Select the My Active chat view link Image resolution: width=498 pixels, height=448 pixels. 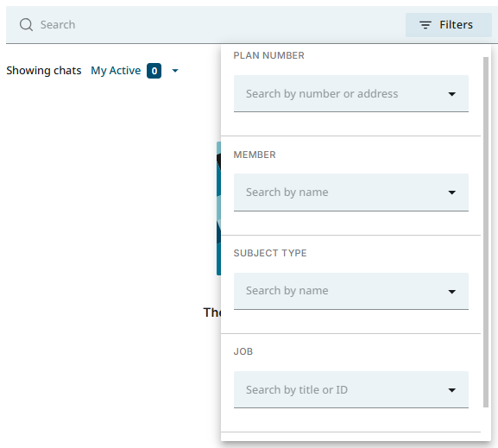(x=116, y=71)
